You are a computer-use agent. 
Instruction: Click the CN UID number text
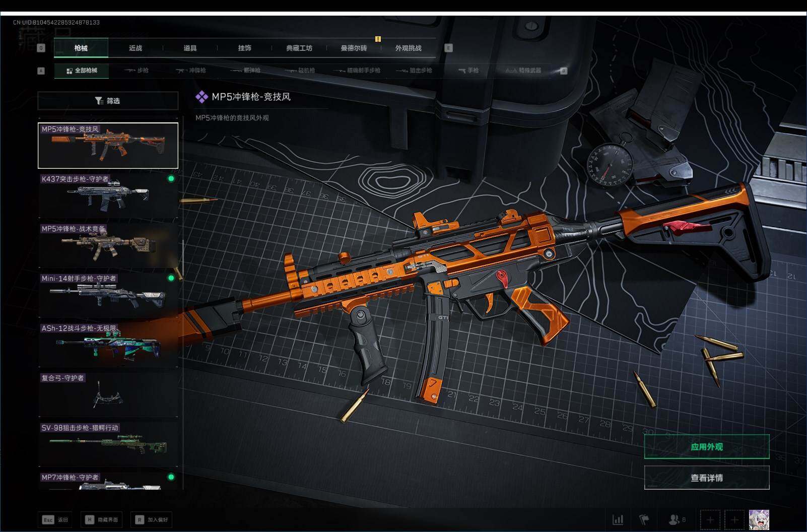pyautogui.click(x=56, y=22)
